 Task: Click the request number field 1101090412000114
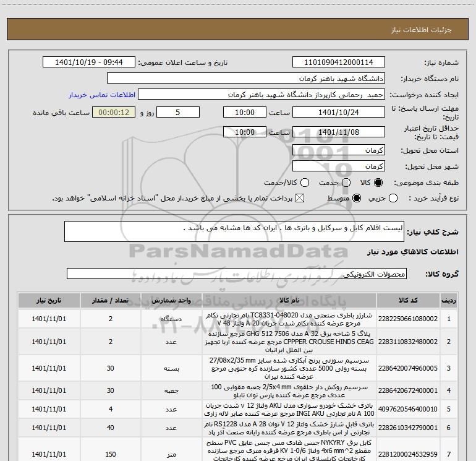click(x=339, y=62)
